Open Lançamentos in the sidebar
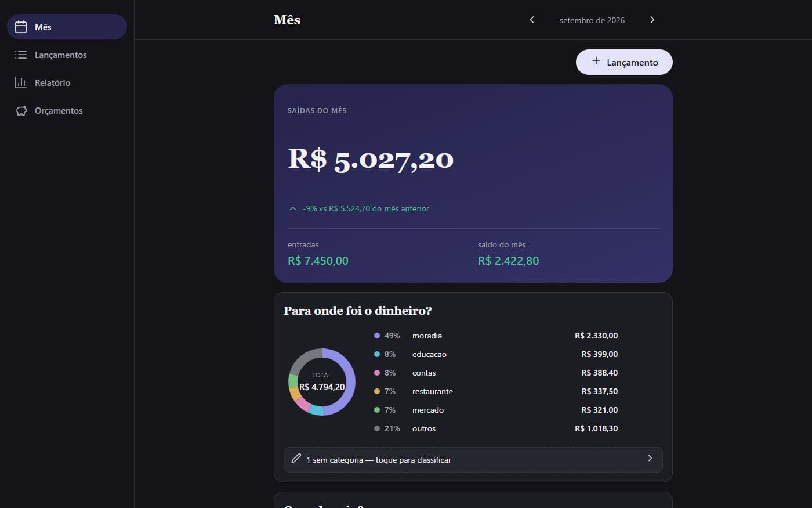The width and height of the screenshot is (812, 508). point(67,55)
